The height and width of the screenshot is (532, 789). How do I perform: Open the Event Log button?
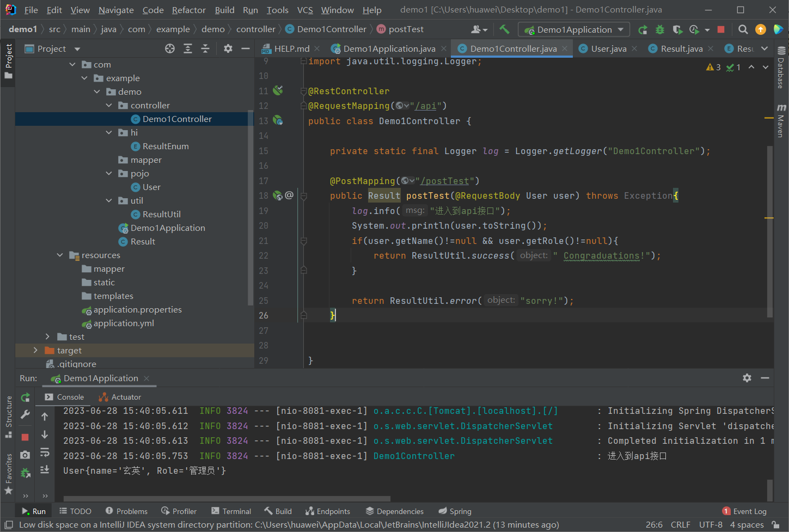tap(744, 511)
